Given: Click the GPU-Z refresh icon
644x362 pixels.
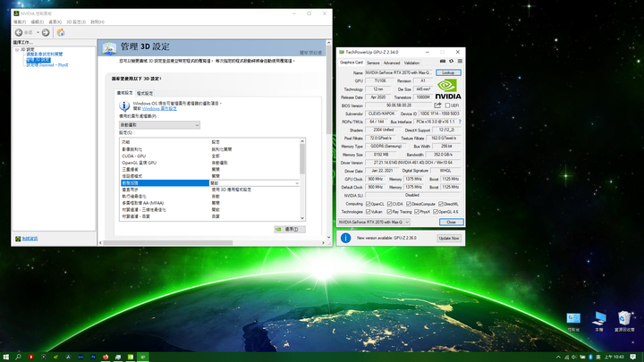Looking at the screenshot, I should pos(451,61).
